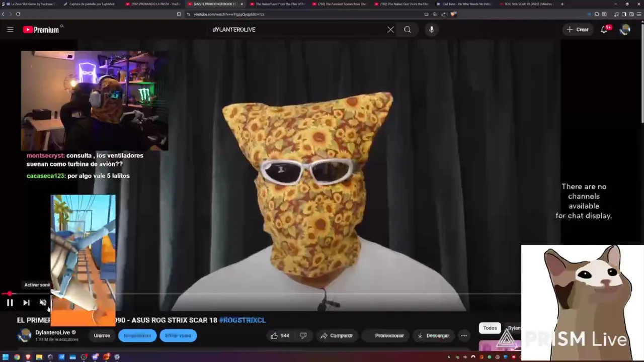Click the video progress bar
The image size is (644, 362).
click(262, 294)
